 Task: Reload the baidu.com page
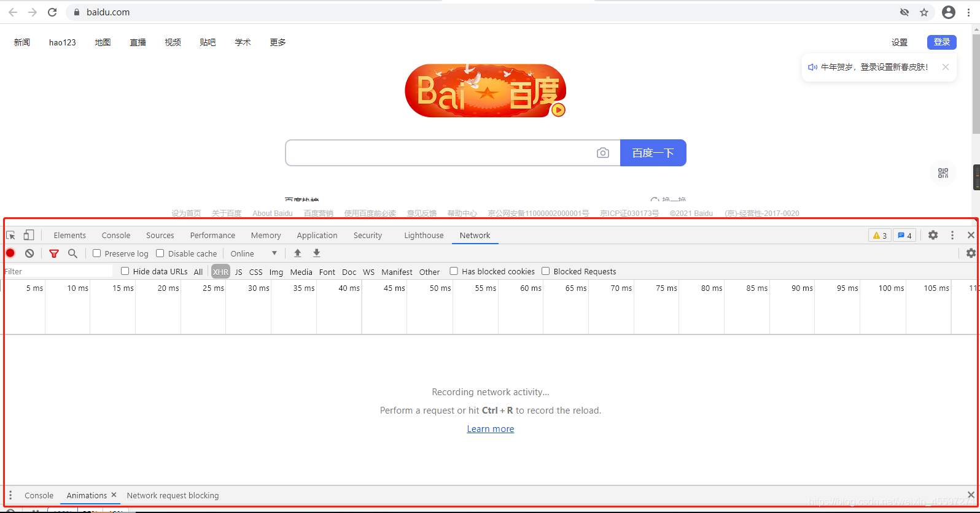click(52, 12)
